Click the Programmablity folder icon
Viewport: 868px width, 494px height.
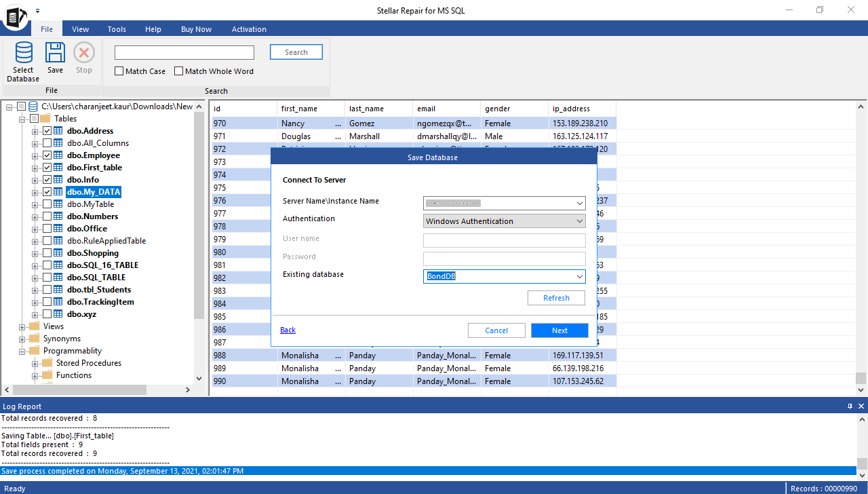34,351
